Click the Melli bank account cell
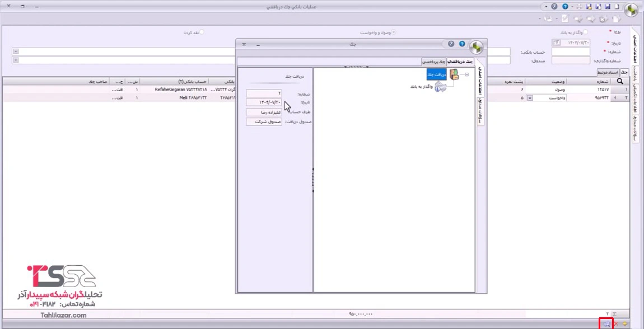The image size is (644, 329). pos(175,98)
